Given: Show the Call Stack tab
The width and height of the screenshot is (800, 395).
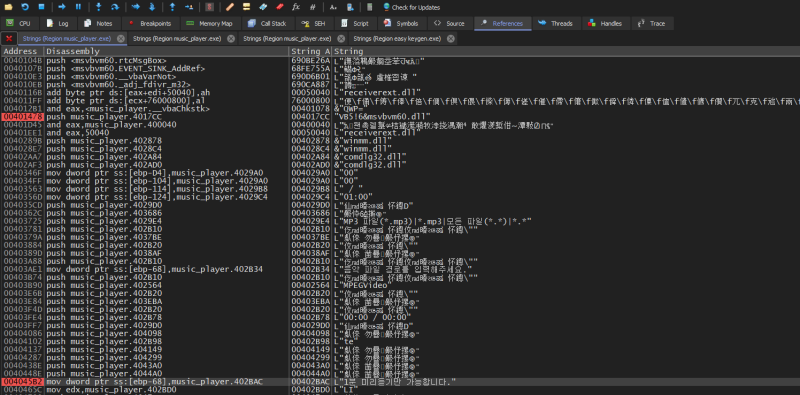Looking at the screenshot, I should pyautogui.click(x=267, y=23).
